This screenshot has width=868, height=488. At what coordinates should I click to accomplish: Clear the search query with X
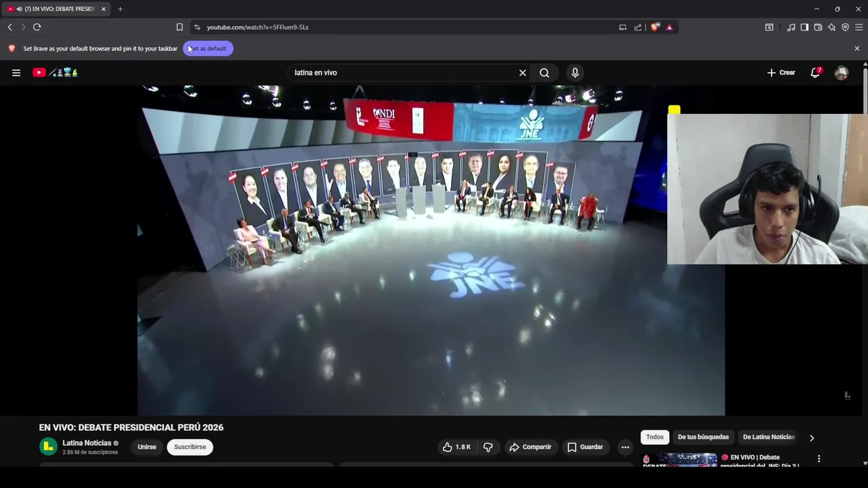coord(523,73)
